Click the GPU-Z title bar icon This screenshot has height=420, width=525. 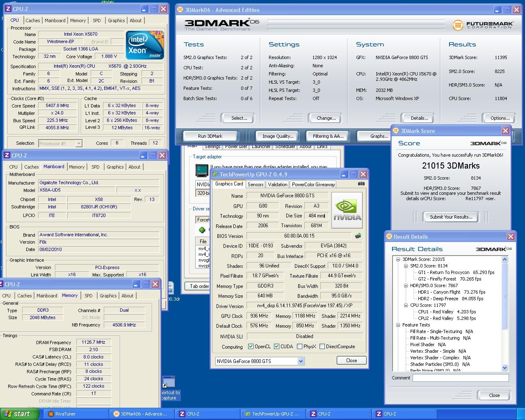click(x=215, y=174)
